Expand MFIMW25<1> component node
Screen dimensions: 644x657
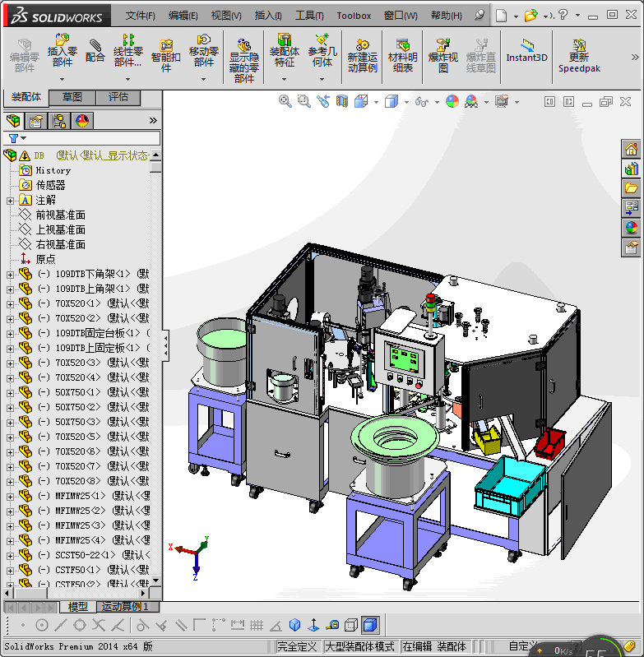[x=10, y=497]
